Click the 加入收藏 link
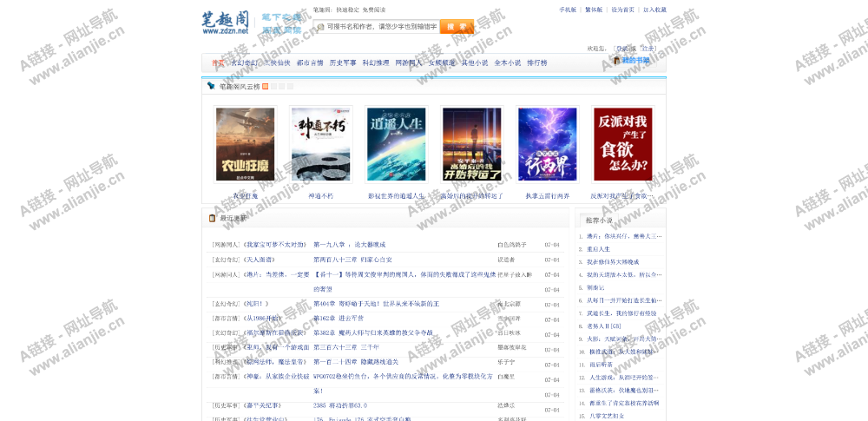This screenshot has width=868, height=421. [x=654, y=10]
